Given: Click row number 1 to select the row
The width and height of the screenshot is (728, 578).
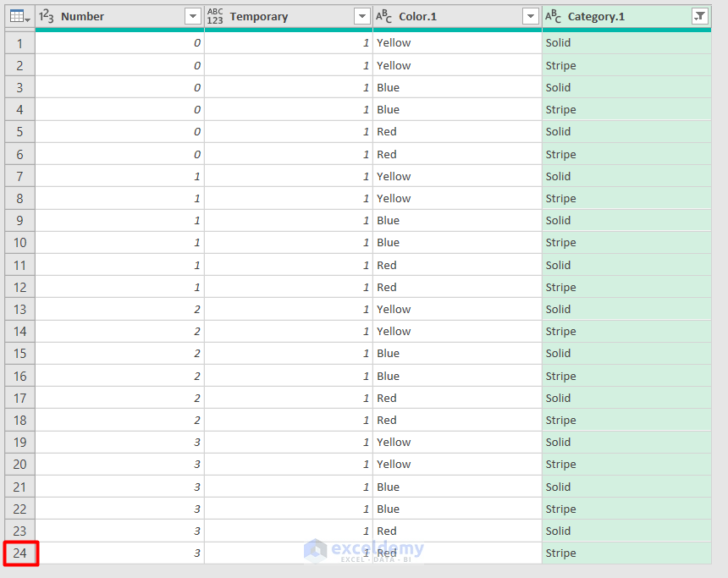Looking at the screenshot, I should point(19,42).
